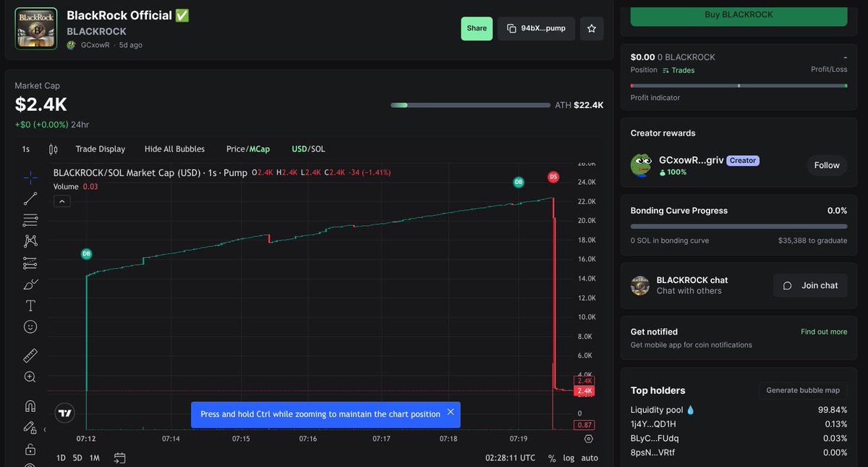Add coin to favorites with star

coord(592,28)
